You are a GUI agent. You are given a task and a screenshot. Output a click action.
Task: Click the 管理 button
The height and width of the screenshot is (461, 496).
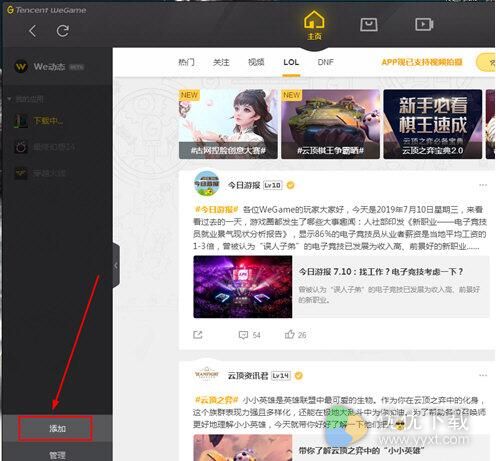pos(57,455)
